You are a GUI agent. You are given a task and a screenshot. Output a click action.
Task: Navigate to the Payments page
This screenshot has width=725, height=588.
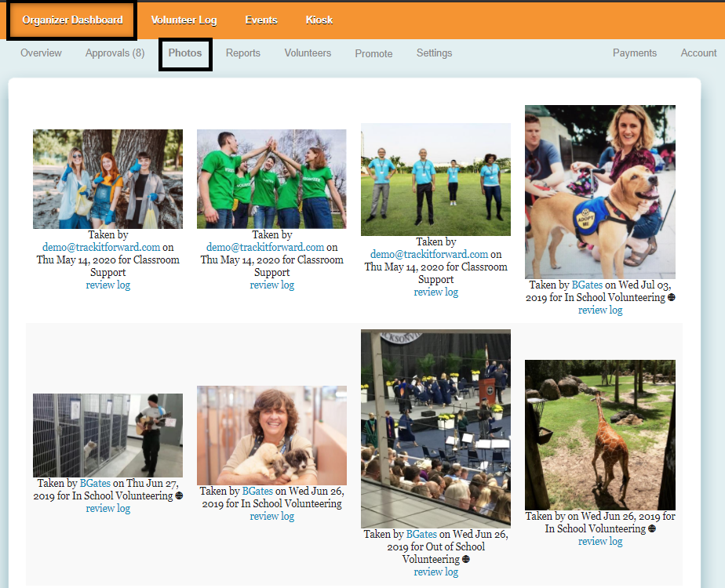(634, 53)
